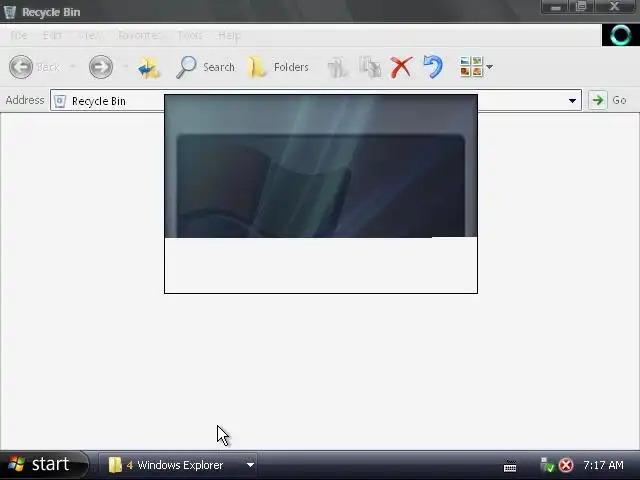Click the red security alert tray icon
640x480 pixels.
(x=566, y=465)
